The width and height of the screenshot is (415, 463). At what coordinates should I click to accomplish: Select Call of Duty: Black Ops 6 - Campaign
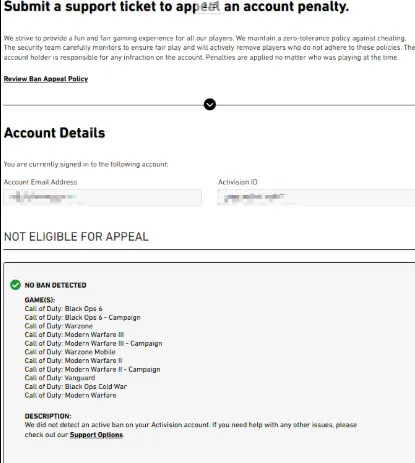click(83, 317)
